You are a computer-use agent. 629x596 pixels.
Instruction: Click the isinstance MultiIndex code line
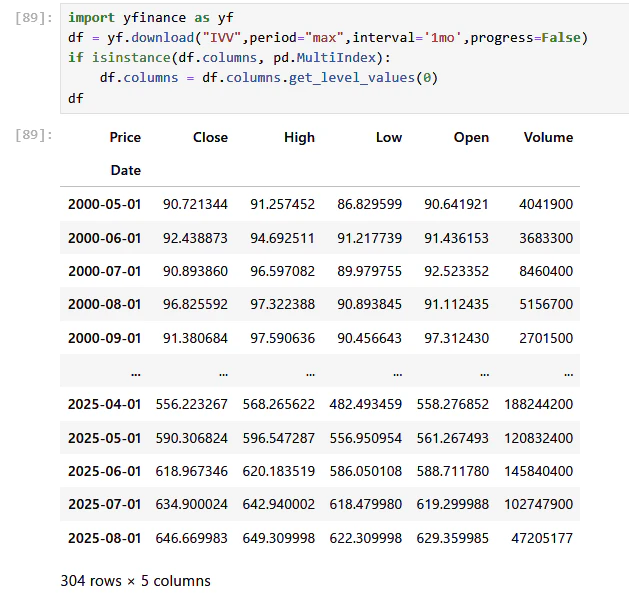click(229, 58)
